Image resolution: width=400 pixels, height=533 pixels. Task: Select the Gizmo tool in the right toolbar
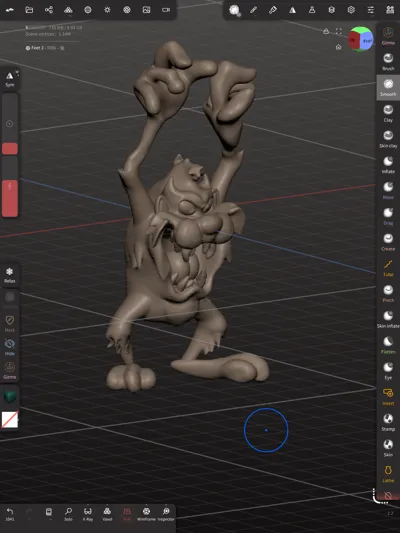[x=388, y=36]
